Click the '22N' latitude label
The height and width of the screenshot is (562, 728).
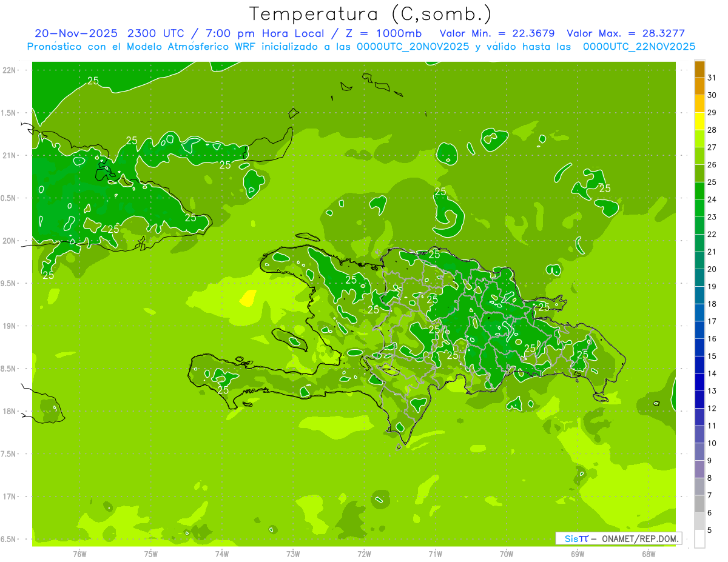[9, 70]
